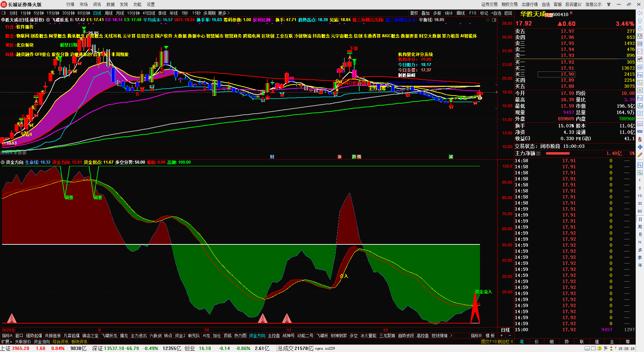Click the wavy indicator lines icon
Image resolution: width=644 pixels, height=352 pixels.
click(x=640, y=124)
